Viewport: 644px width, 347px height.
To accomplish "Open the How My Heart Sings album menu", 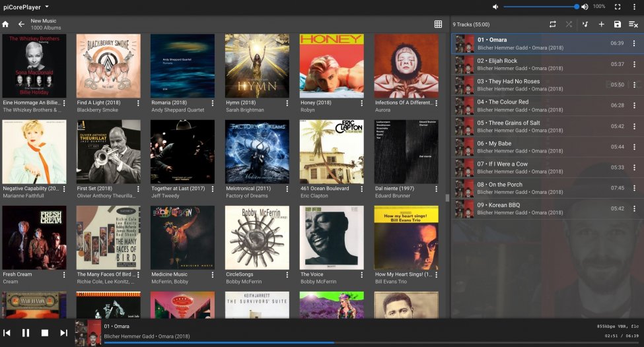I will [436, 274].
